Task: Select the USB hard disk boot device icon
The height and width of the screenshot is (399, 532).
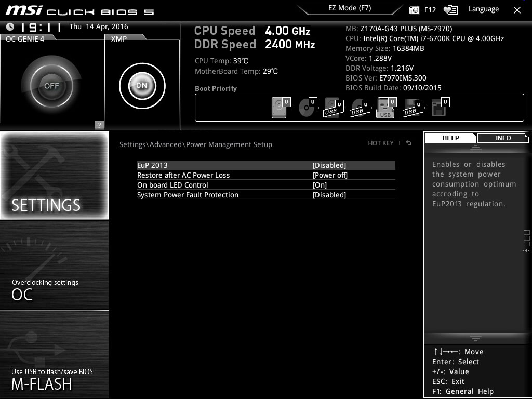Action: (x=334, y=108)
